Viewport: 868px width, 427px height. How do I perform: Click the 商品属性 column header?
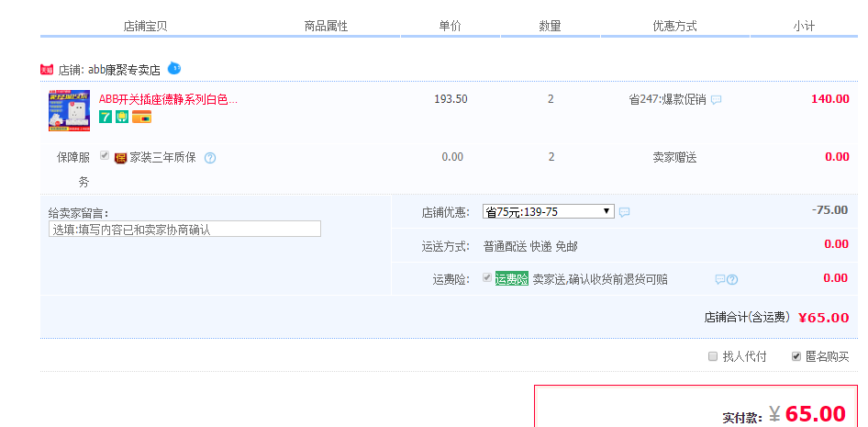pyautogui.click(x=326, y=26)
